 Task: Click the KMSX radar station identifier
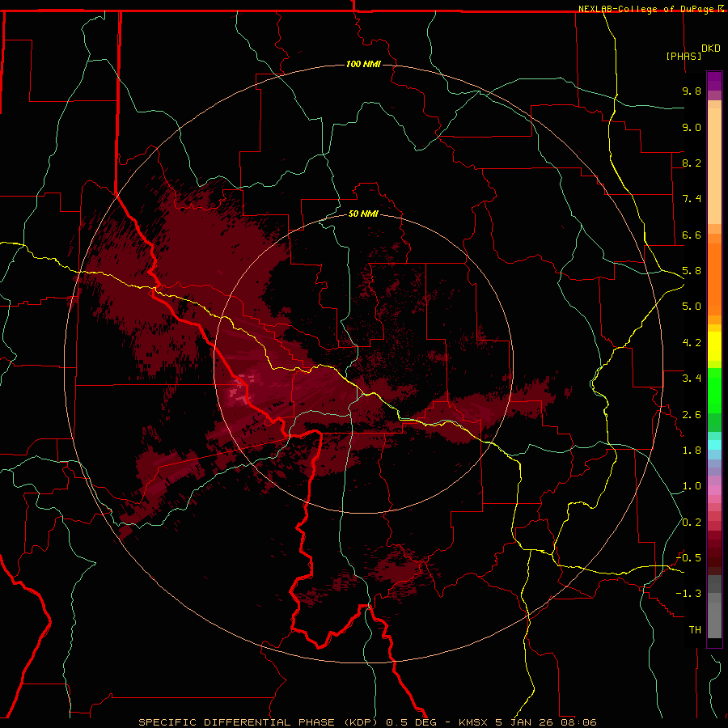point(474,722)
